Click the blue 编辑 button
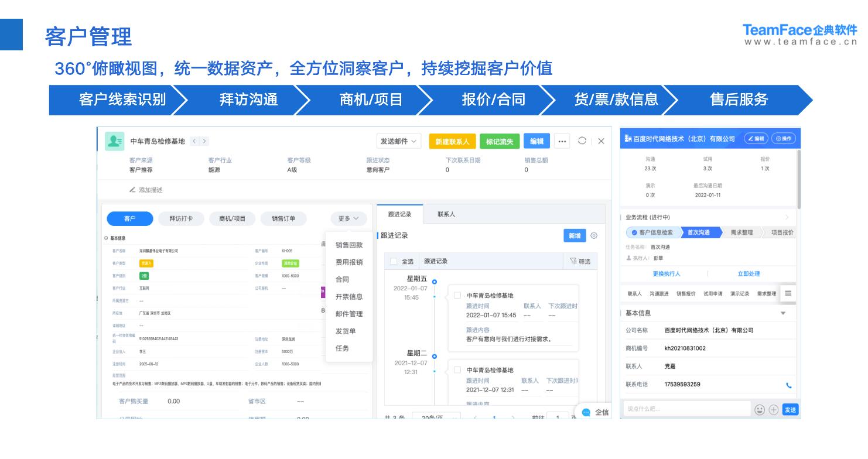Image resolution: width=868 pixels, height=459 pixels. tap(536, 141)
